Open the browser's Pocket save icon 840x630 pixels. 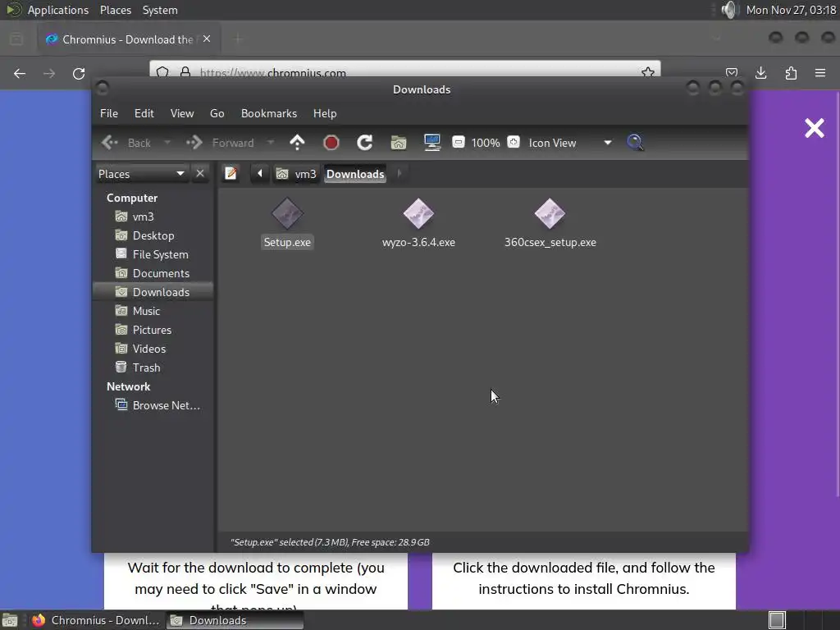tap(731, 73)
